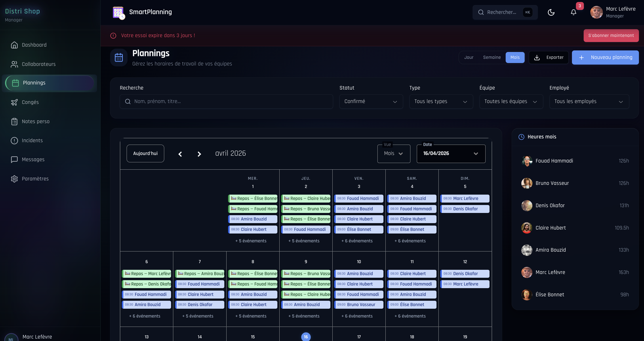Click Bruno Vasseur's avatar in Heures mois
644x341 pixels.
tap(527, 183)
